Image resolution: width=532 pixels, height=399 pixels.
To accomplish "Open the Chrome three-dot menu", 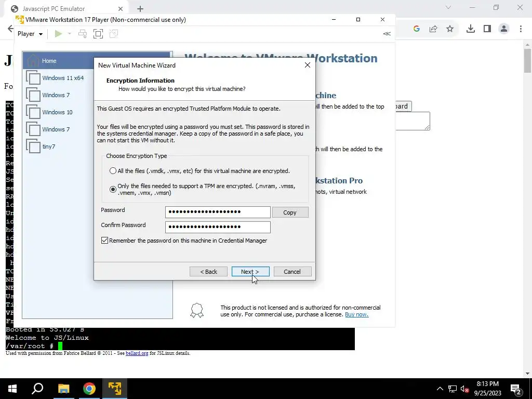I will (x=521, y=29).
